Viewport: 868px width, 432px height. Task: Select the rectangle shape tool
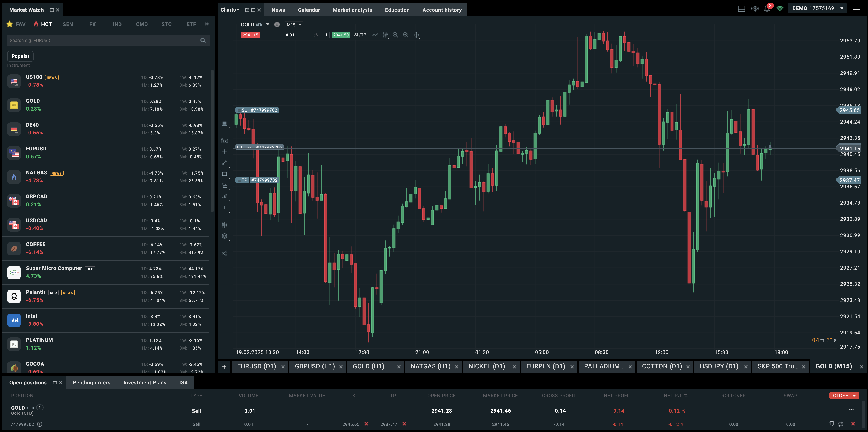point(224,174)
